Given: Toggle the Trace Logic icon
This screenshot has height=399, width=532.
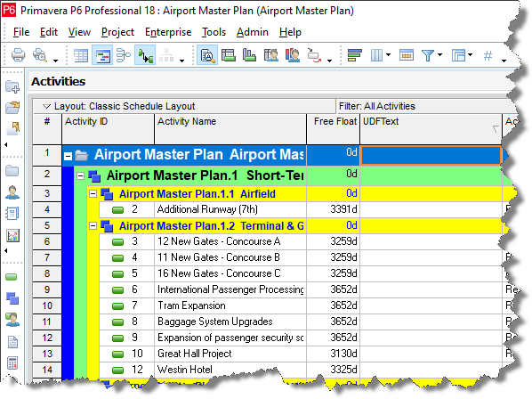Looking at the screenshot, I should coord(145,55).
